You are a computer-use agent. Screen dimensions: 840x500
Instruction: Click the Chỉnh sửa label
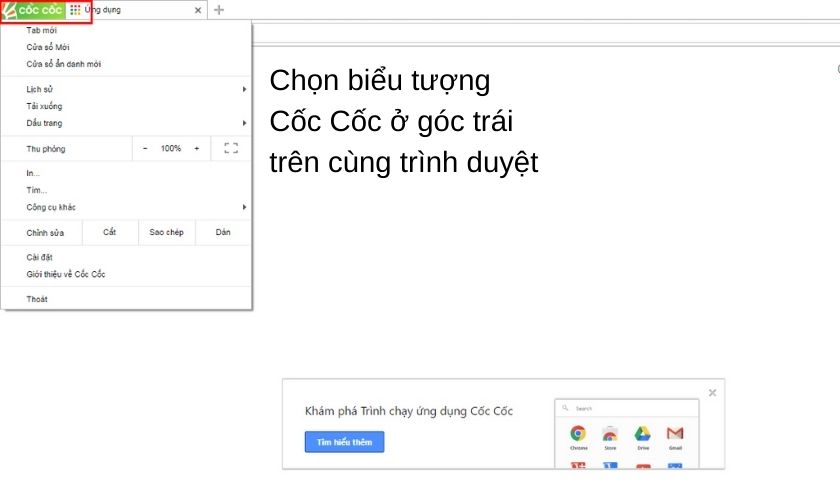pyautogui.click(x=45, y=233)
